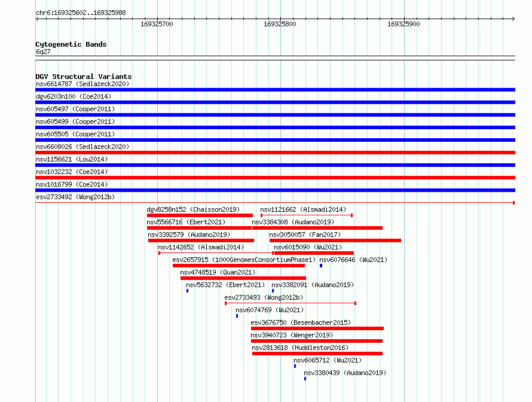Click the red bar under nsv2813618
Image resolution: width=532 pixels, height=402 pixels.
pyautogui.click(x=317, y=354)
